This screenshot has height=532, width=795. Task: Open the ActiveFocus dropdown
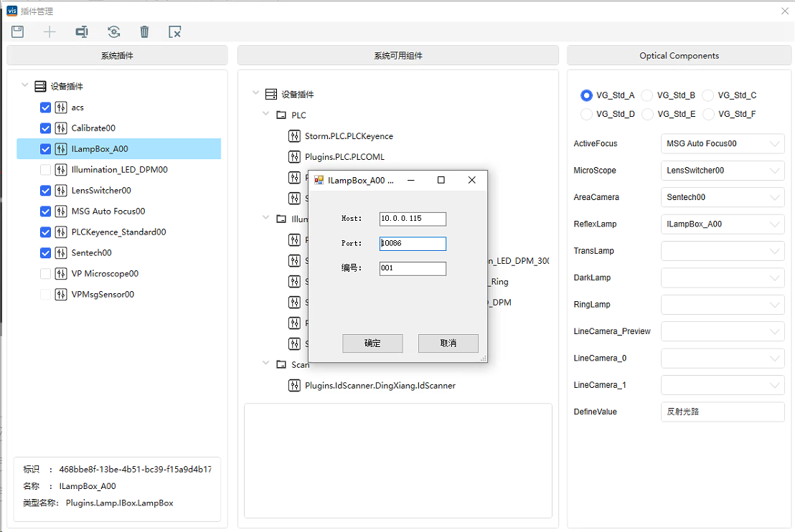(x=722, y=144)
